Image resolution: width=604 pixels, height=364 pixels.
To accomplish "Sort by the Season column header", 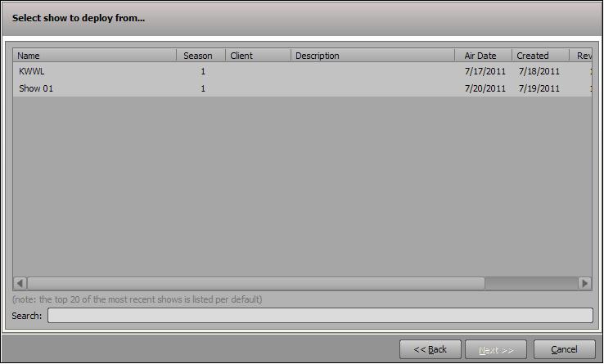I will pos(201,56).
